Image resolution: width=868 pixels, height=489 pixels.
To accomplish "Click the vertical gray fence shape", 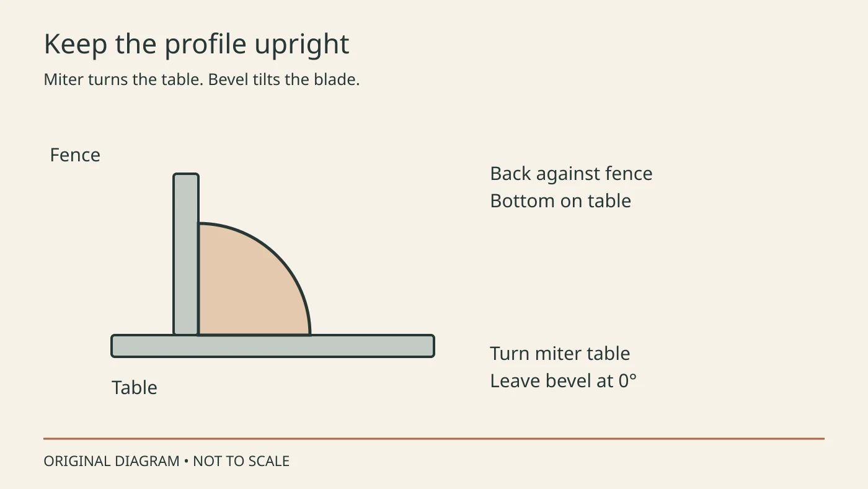I will [x=186, y=254].
